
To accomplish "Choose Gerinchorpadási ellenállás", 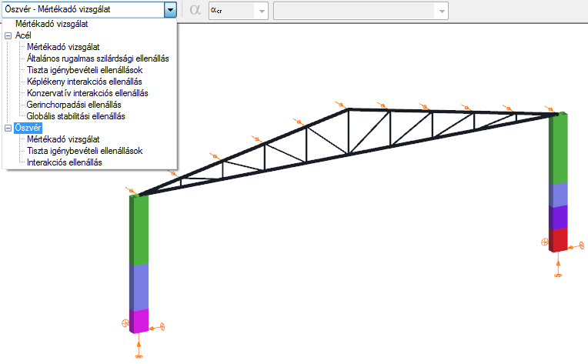I will 74,105.
